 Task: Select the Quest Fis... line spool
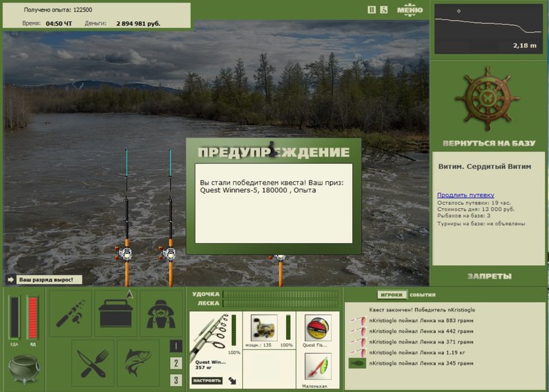pos(318,327)
